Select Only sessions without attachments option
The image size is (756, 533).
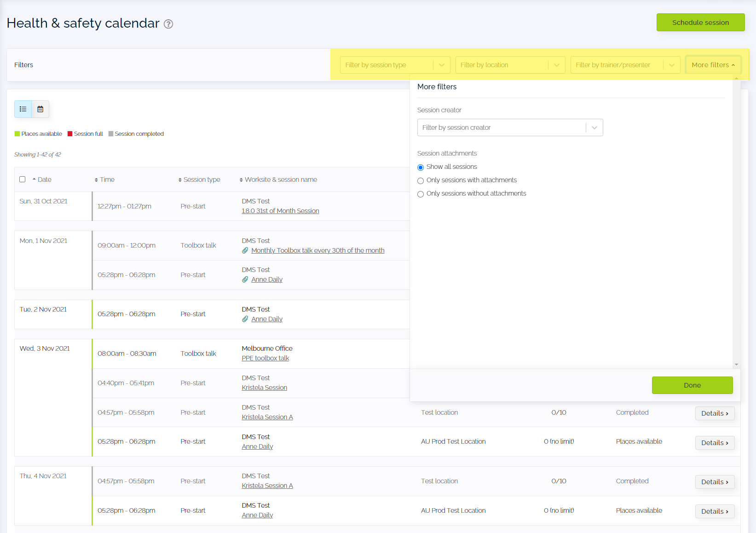(x=421, y=194)
